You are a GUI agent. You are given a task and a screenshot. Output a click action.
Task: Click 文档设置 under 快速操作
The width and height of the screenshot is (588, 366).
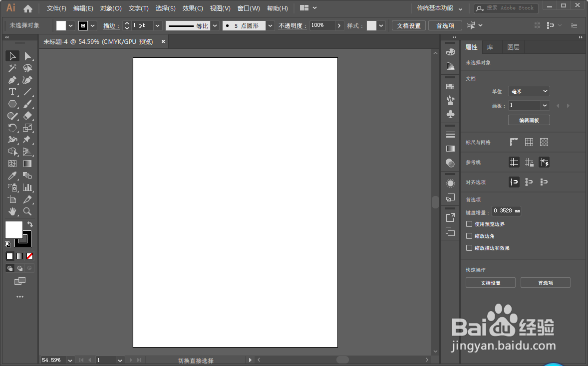(491, 283)
